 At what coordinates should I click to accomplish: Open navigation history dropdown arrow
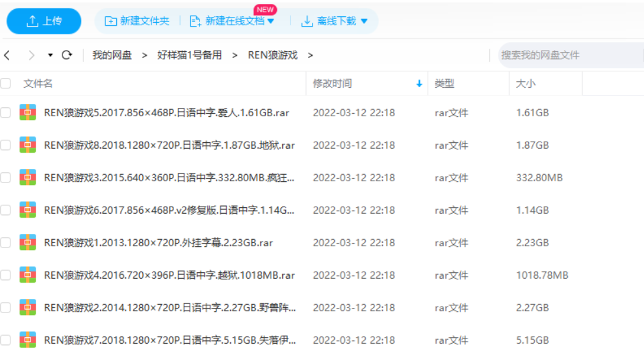[x=50, y=55]
